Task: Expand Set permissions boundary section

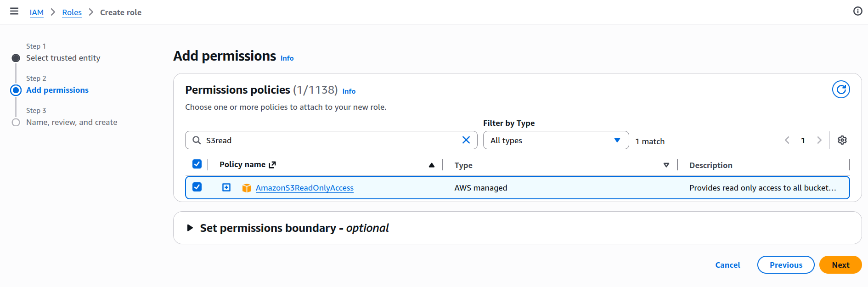Action: (x=190, y=228)
